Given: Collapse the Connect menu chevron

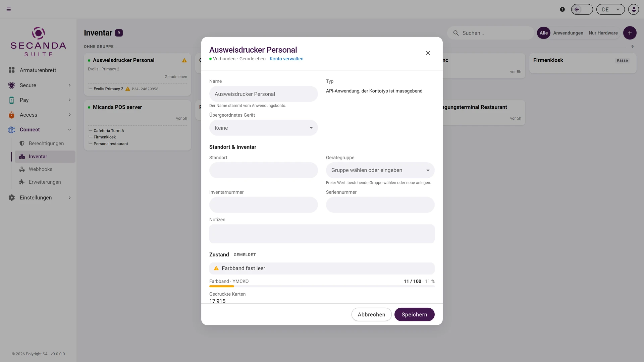Looking at the screenshot, I should pyautogui.click(x=70, y=129).
